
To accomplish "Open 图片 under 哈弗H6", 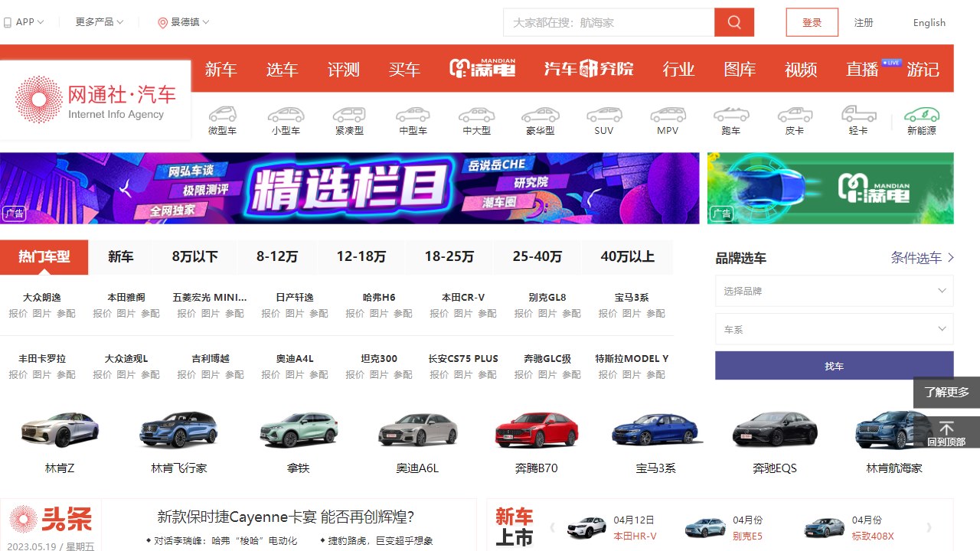I will (x=379, y=313).
